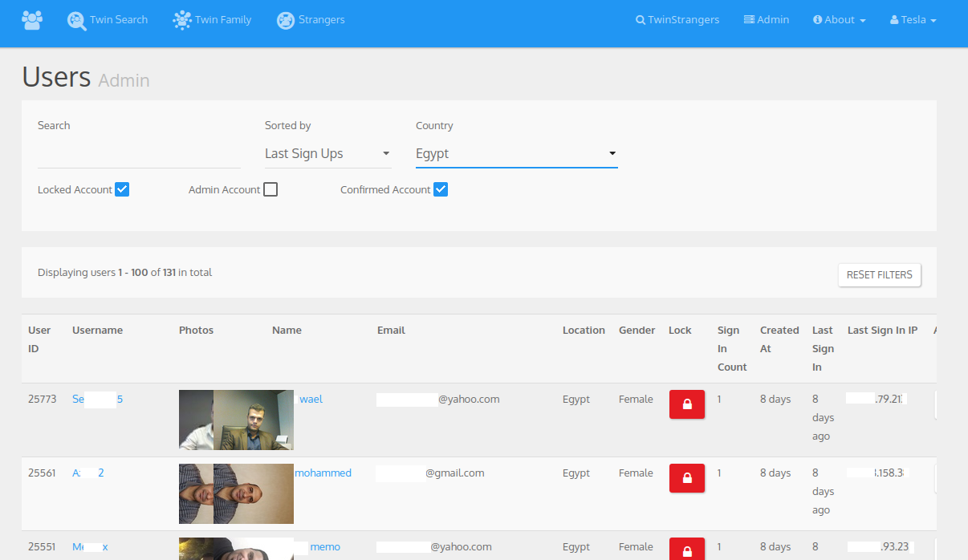Image resolution: width=968 pixels, height=560 pixels.
Task: Click the Last Sign In IP column header
Action: (x=882, y=331)
